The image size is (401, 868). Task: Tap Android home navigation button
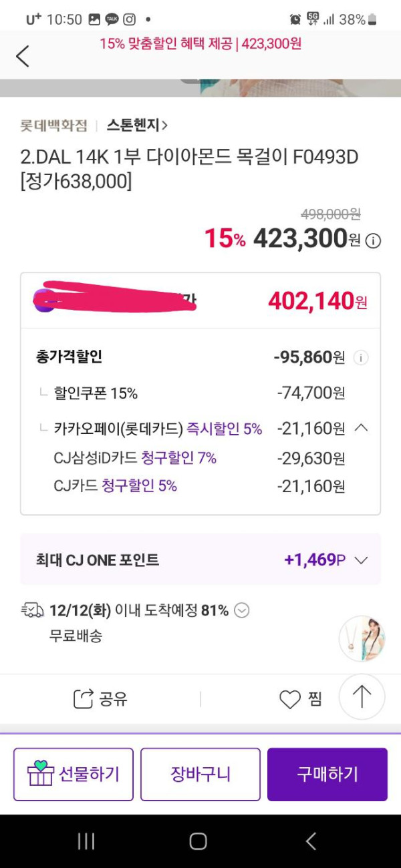(198, 841)
